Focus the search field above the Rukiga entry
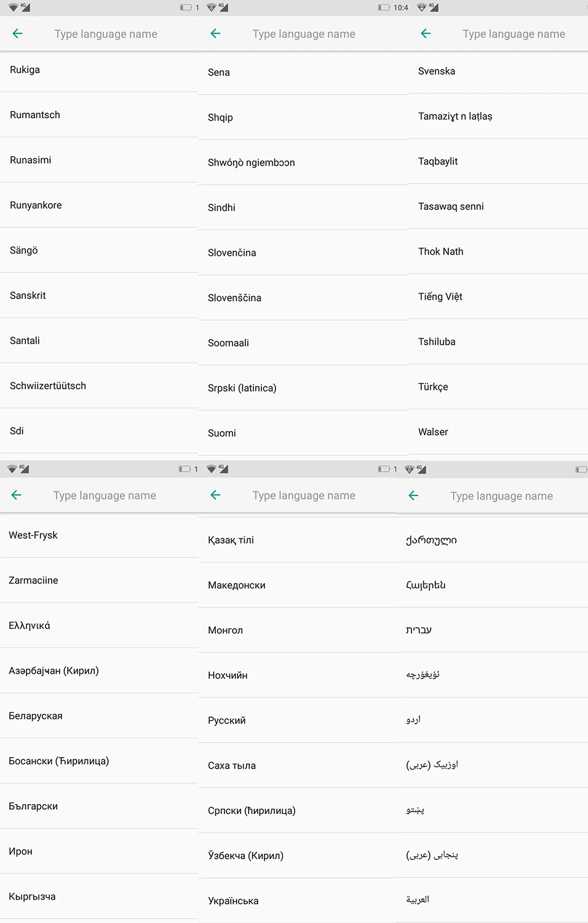Screen dimensions: 588x923 tap(106, 34)
